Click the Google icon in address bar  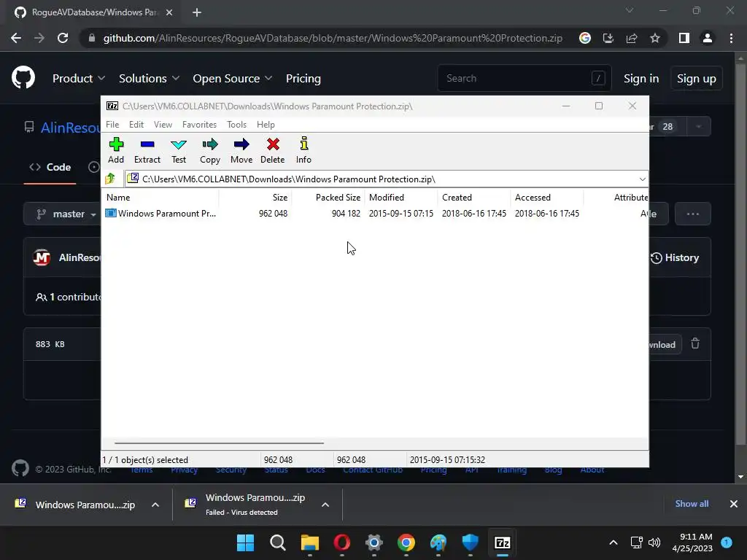coord(585,38)
